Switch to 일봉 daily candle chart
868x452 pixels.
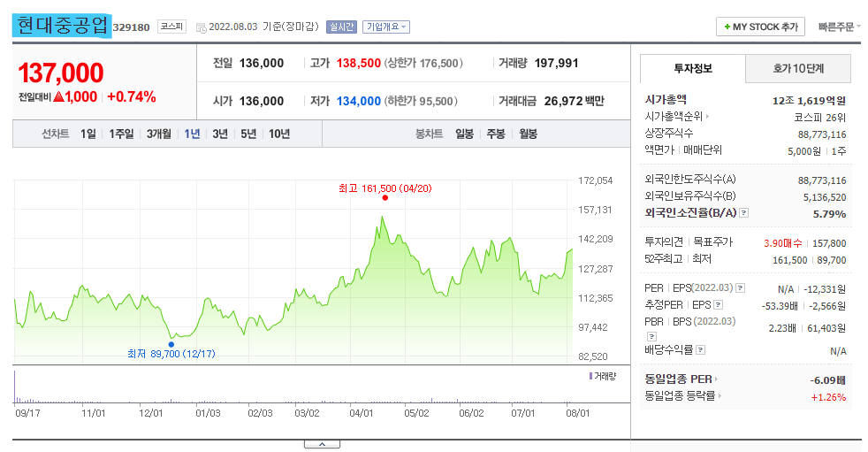click(464, 134)
